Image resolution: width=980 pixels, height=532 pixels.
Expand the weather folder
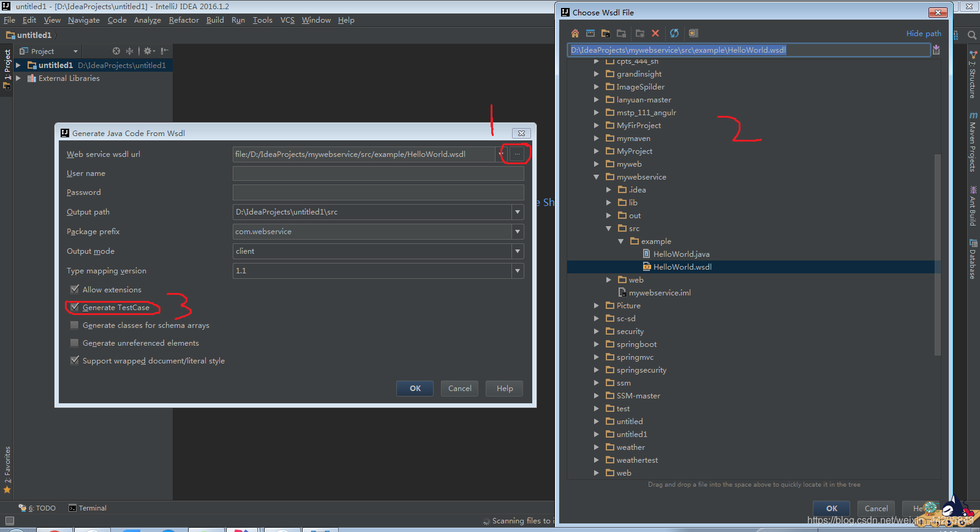click(x=596, y=447)
